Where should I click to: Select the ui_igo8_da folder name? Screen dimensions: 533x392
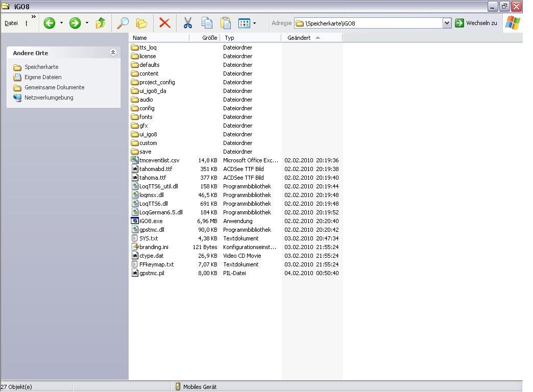(153, 91)
